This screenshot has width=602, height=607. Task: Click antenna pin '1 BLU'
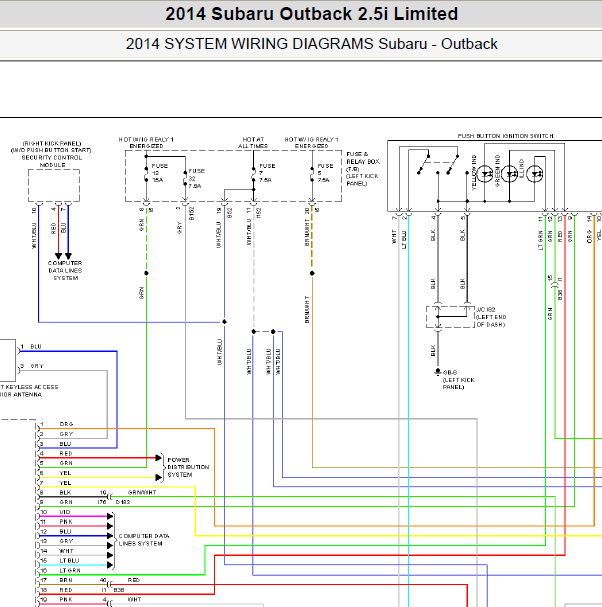pos(31,346)
